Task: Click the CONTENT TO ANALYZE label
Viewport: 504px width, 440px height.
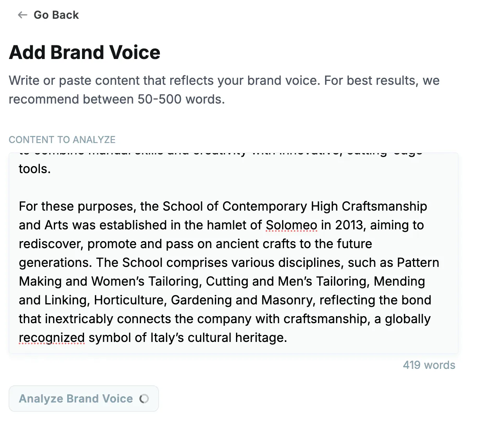Action: coord(62,140)
